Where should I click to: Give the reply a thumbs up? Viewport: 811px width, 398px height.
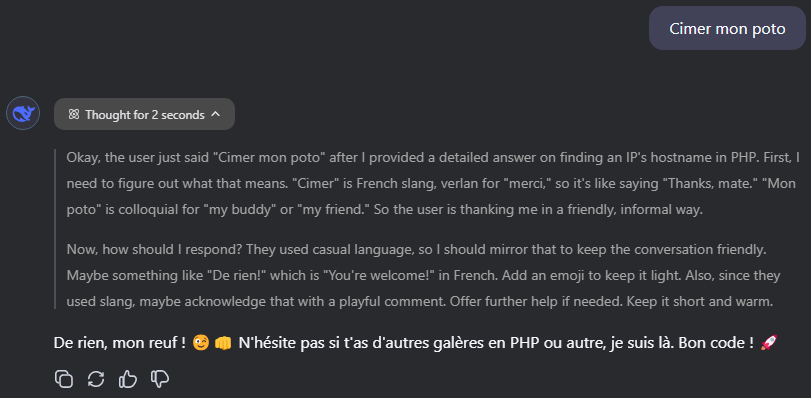[128, 379]
